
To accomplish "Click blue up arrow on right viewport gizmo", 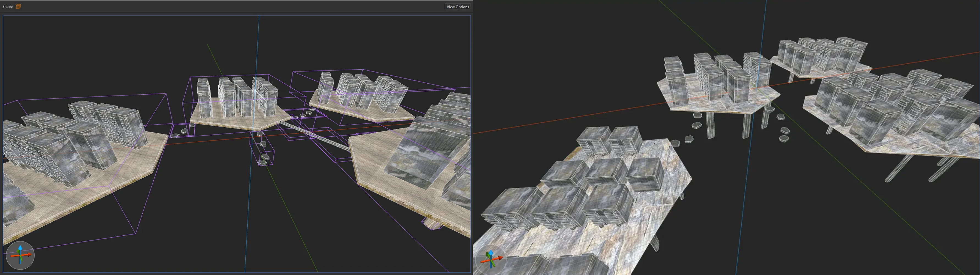I will 491,253.
